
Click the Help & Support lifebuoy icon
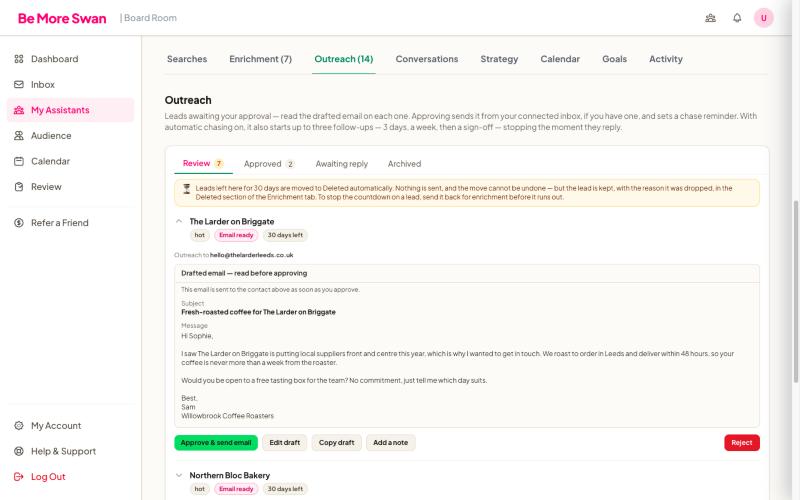click(19, 451)
